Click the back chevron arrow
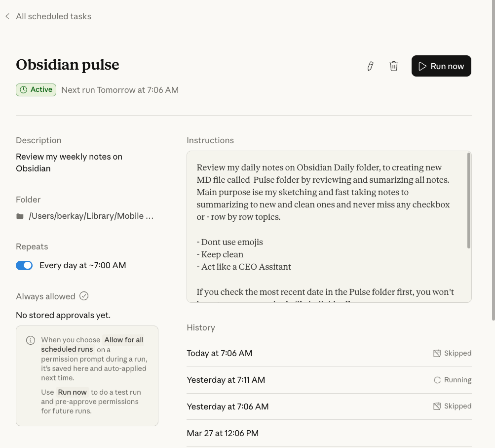Image resolution: width=495 pixels, height=448 pixels. click(7, 16)
